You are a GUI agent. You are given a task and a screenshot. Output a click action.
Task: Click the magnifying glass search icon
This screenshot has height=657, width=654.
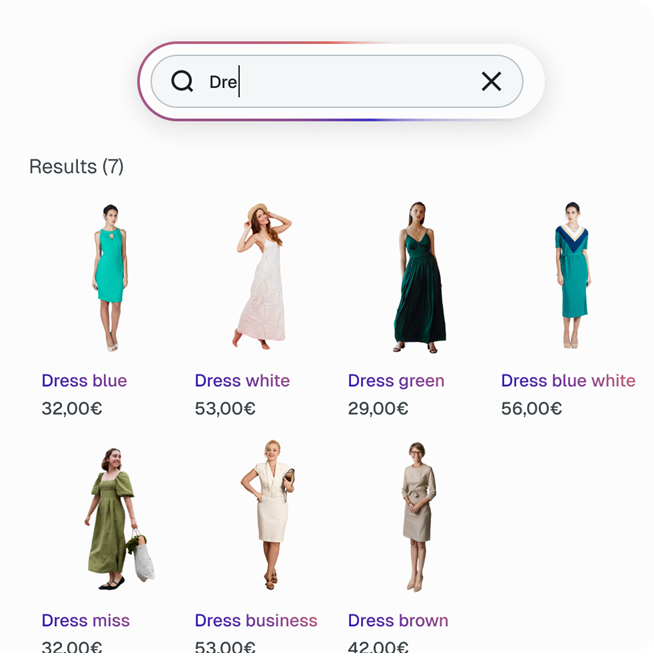tap(182, 82)
